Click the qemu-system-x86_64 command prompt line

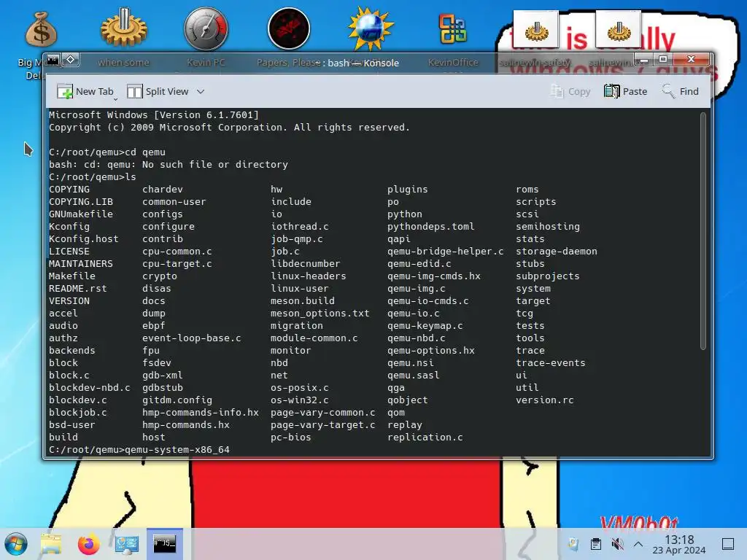pos(139,449)
